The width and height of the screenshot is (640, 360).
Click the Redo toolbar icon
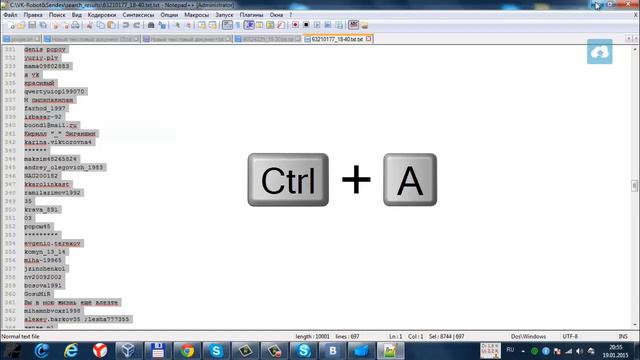point(137,25)
